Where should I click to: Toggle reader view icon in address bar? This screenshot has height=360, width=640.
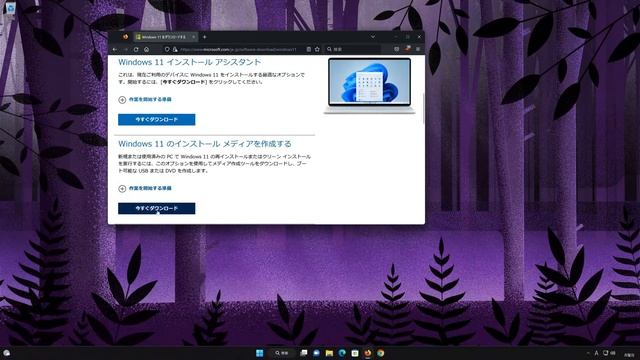coord(309,49)
